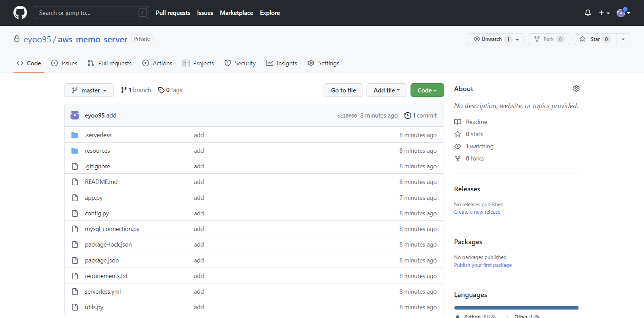Switch to the Settings tab
This screenshot has width=644, height=318.
324,63
